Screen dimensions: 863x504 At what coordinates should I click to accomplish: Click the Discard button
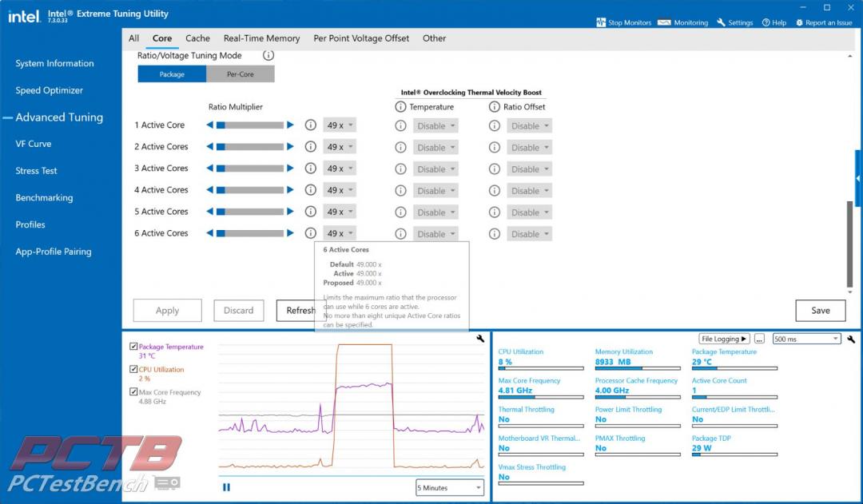[x=238, y=311]
